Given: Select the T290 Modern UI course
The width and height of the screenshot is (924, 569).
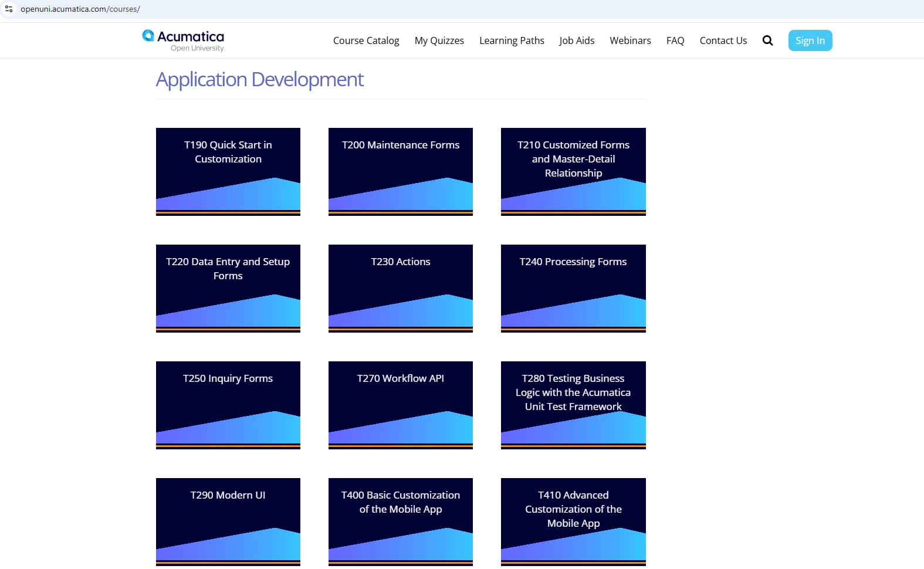Looking at the screenshot, I should coord(228,522).
